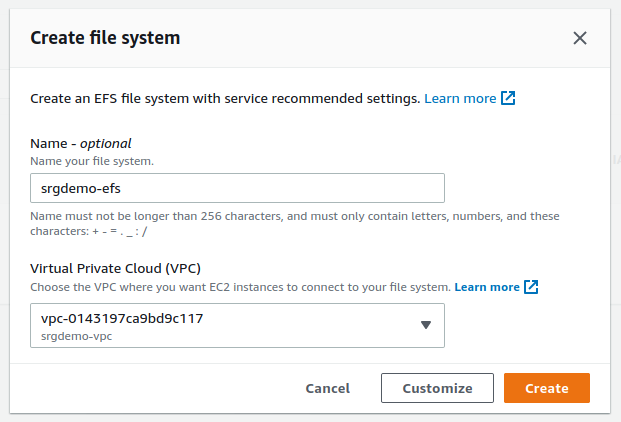Click the Create an EFS file system sentence
Viewport: 621px width, 422px height.
click(x=225, y=99)
